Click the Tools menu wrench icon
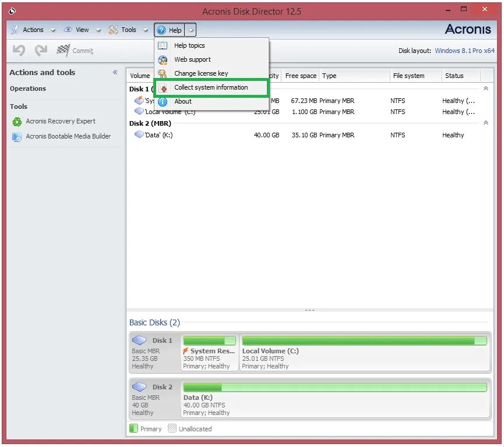Image resolution: width=504 pixels, height=447 pixels. [113, 30]
